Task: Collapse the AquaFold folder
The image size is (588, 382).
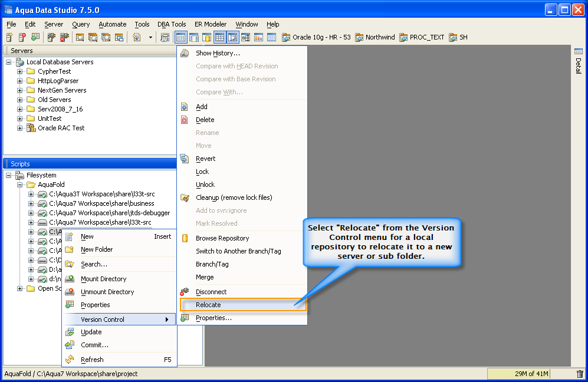Action: tap(20, 185)
